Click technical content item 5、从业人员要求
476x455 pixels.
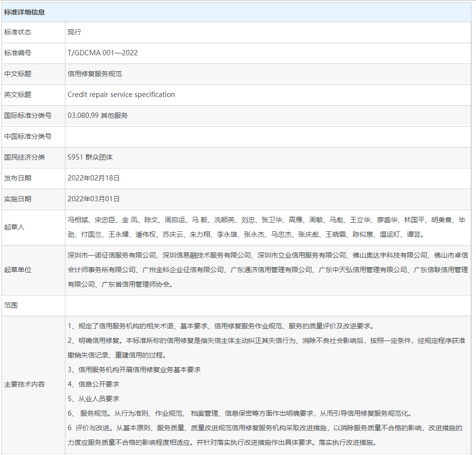(x=93, y=399)
